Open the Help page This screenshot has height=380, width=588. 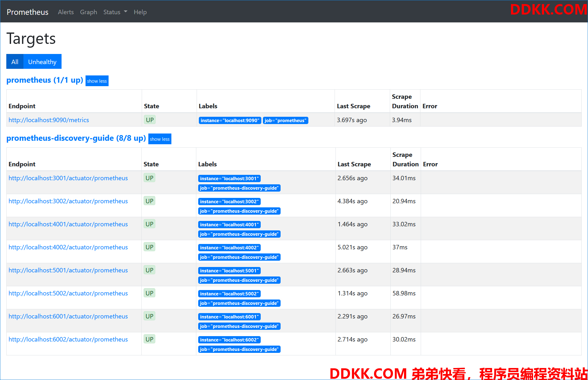point(140,12)
